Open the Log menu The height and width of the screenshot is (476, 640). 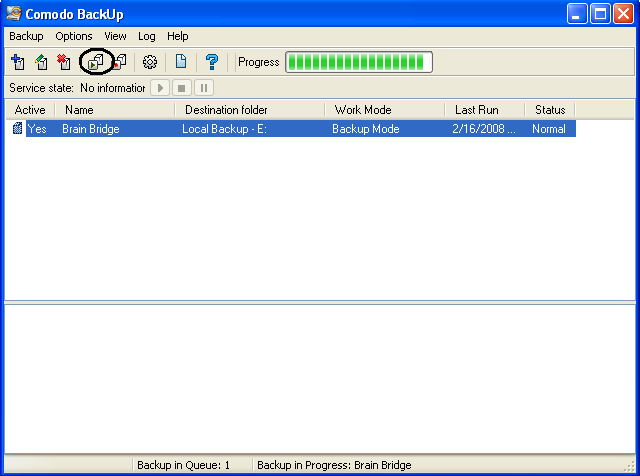(147, 36)
